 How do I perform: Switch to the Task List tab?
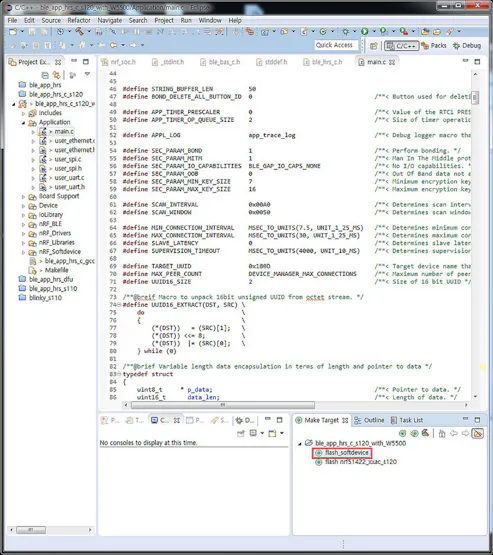(407, 420)
